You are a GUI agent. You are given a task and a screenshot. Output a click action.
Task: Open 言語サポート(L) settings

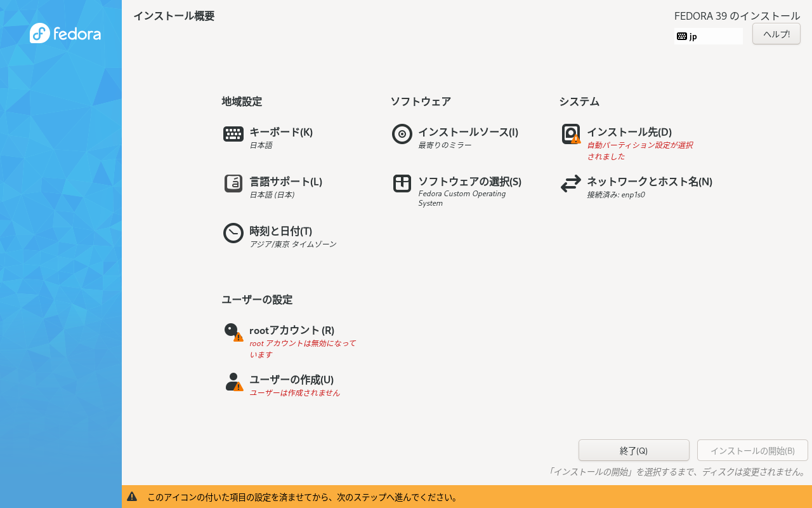(x=286, y=182)
